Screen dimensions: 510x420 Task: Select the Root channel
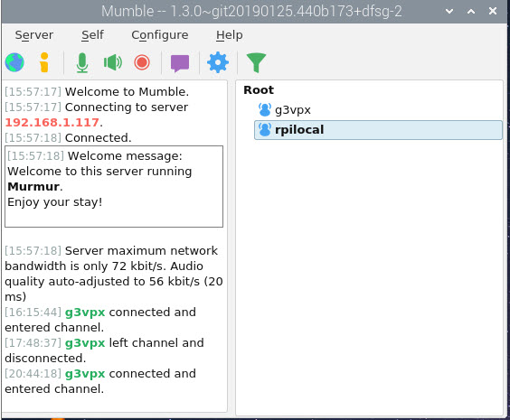(259, 90)
